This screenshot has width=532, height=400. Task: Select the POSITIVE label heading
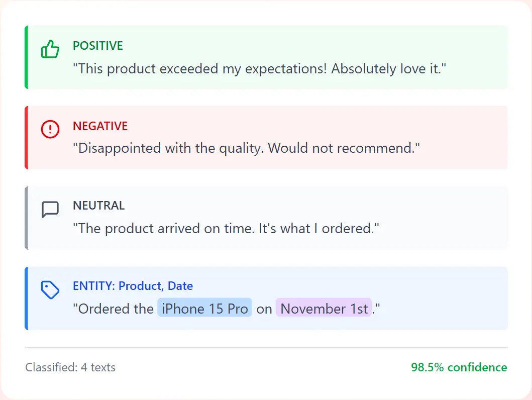98,46
